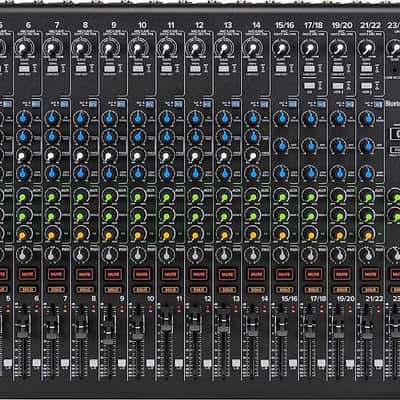Viewport: 400px width, 400px height.
Task: Turn channel 10 upper green aux knob
Action: [x=137, y=197]
